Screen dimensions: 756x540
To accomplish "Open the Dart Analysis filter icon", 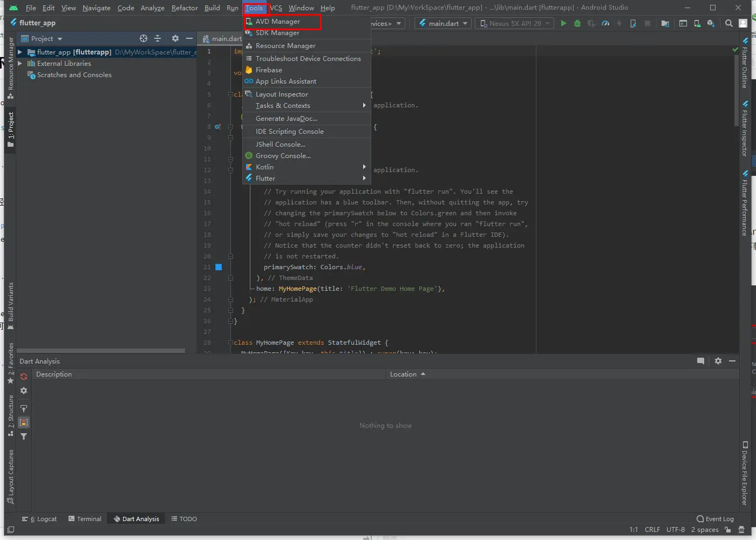I will click(24, 436).
